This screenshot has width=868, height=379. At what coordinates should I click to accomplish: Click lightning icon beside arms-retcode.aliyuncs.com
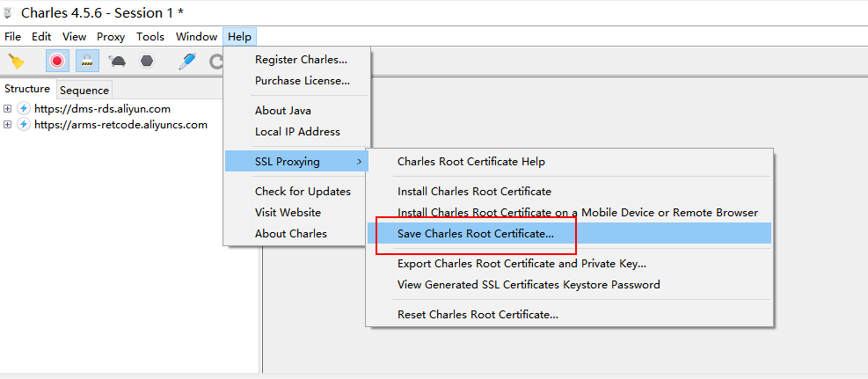click(23, 125)
